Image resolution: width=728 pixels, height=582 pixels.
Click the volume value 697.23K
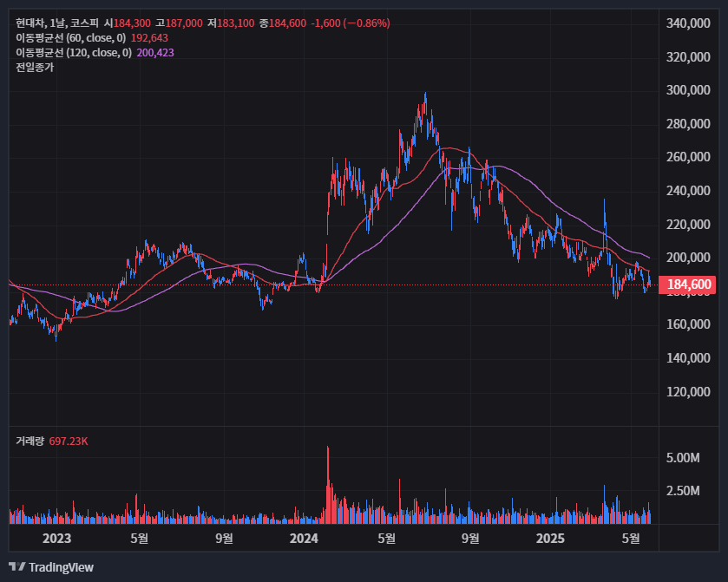69,441
